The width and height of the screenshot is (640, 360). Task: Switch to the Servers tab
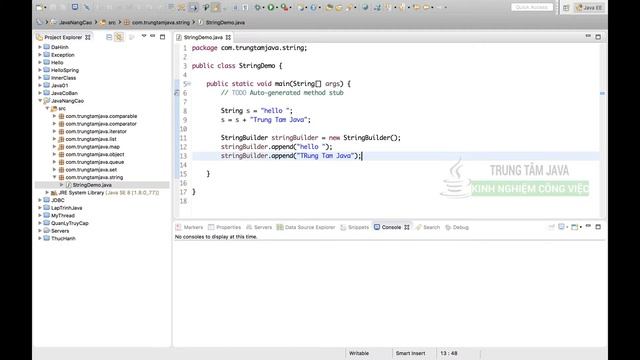259,227
